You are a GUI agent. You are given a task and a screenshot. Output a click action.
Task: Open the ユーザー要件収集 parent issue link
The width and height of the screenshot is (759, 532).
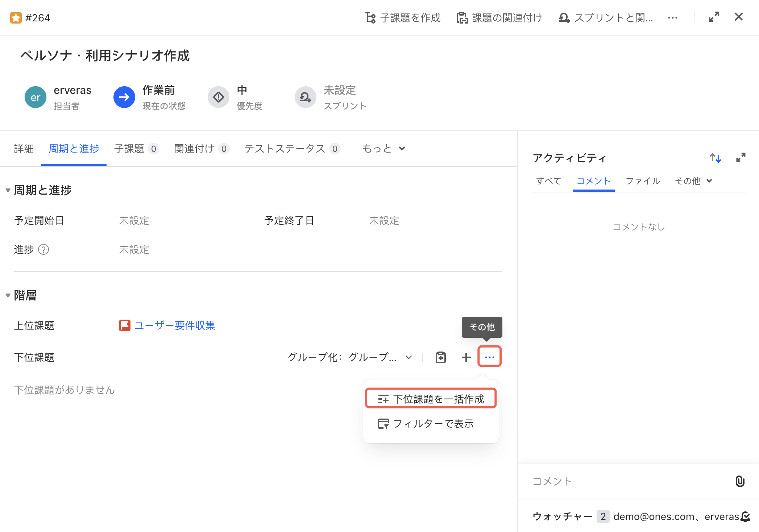(174, 325)
